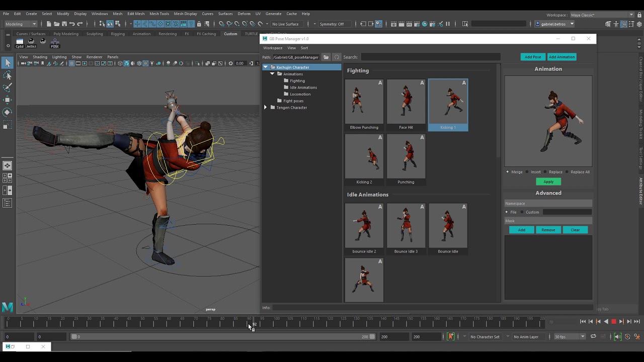Screen dimensions: 644x362
Task: Undo the last action from toolbar
Action: pos(72,24)
